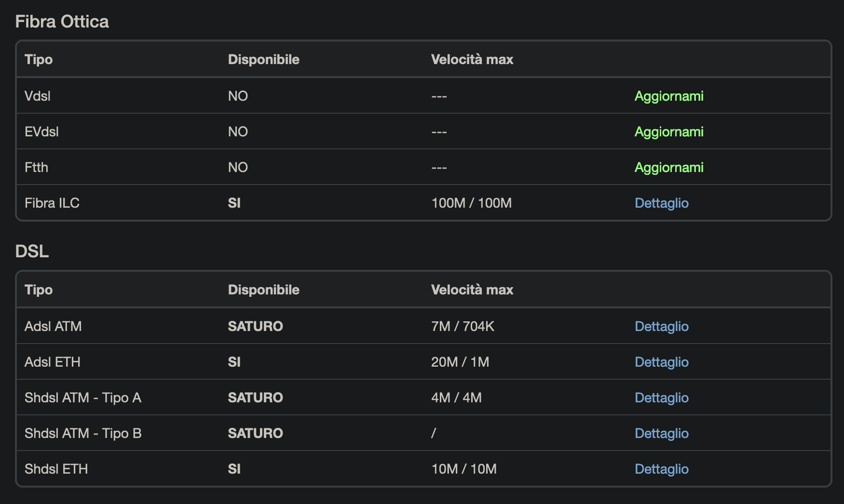Click the DSL section heading
The width and height of the screenshot is (844, 504).
click(32, 252)
